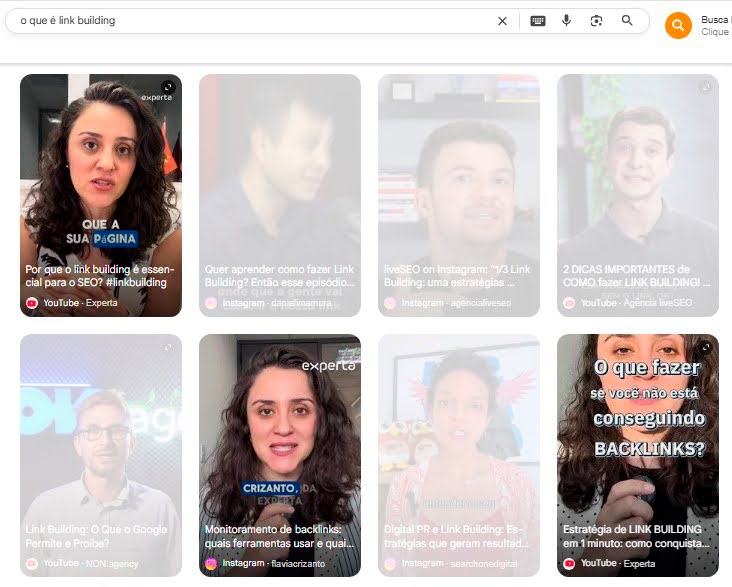Click YouTube icon beside NON.agency
732x587 pixels.
[32, 563]
